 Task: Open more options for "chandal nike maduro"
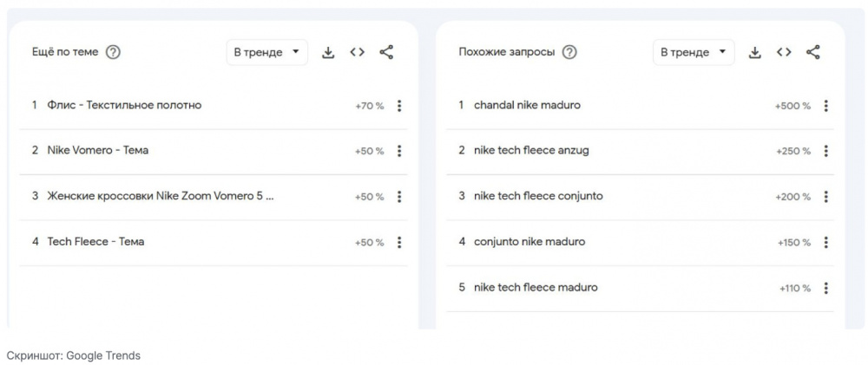tap(825, 106)
